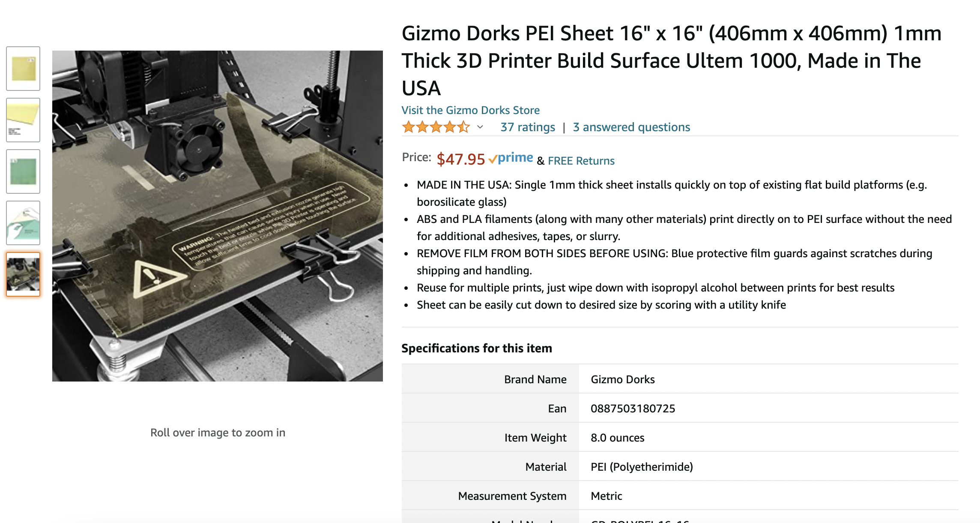Screen dimensions: 980x523
Task: Visit the Gizmo Dorks Store link
Action: click(x=470, y=110)
